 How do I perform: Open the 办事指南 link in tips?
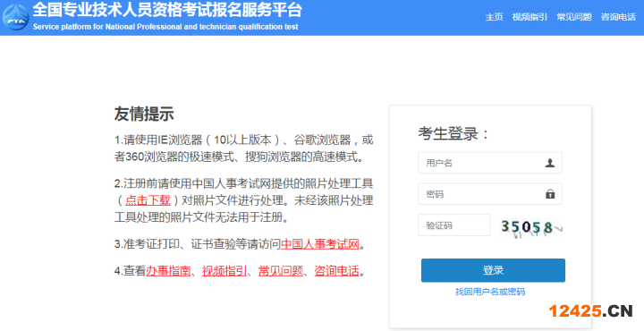(168, 271)
